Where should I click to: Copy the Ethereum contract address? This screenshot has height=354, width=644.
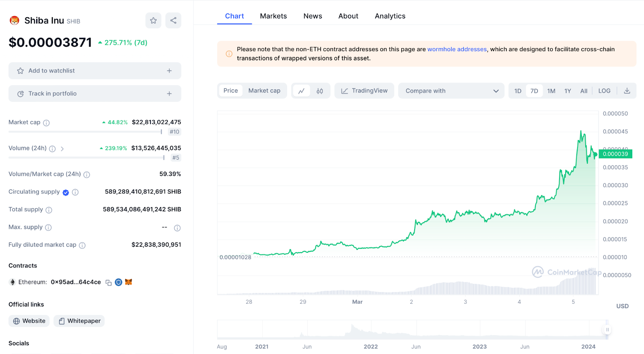click(109, 282)
